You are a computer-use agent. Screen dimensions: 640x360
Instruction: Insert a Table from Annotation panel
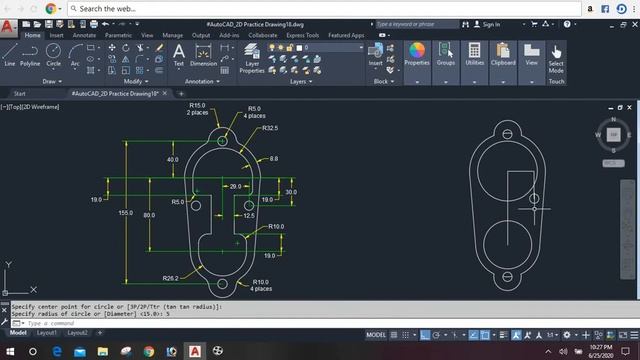click(x=224, y=71)
